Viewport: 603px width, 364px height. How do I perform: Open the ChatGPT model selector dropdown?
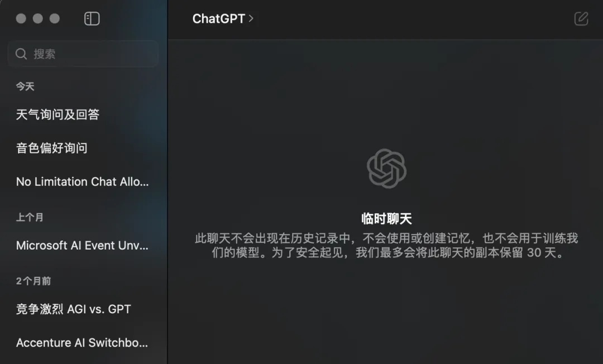(223, 18)
